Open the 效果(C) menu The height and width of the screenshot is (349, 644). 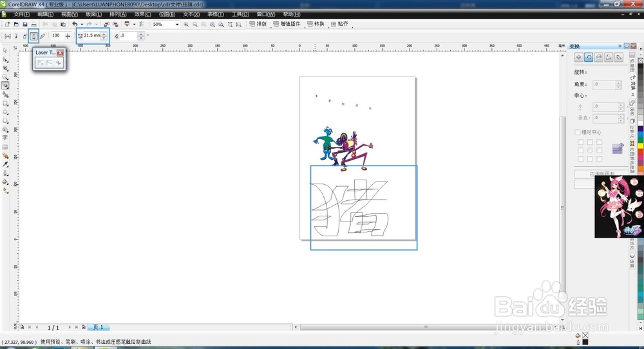tap(142, 14)
